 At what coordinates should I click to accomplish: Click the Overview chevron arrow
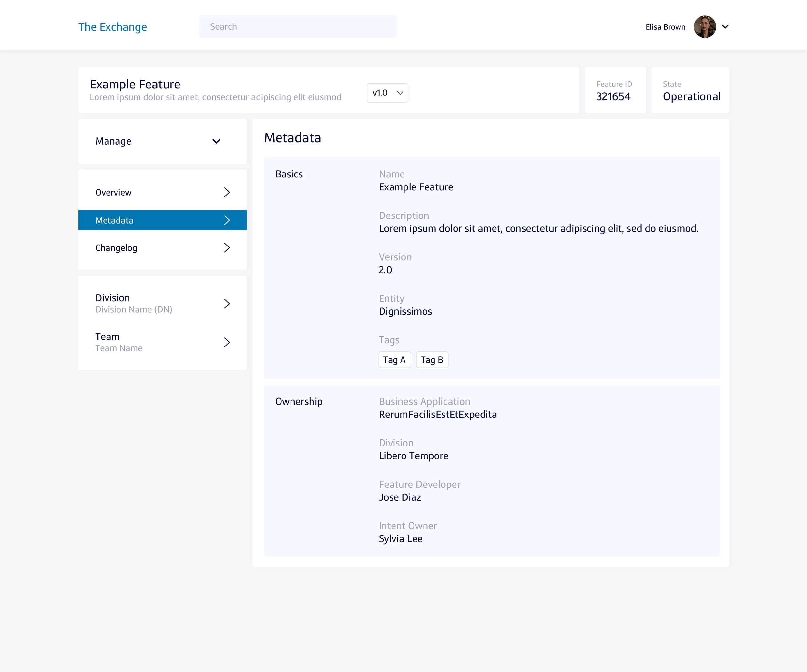(x=227, y=192)
